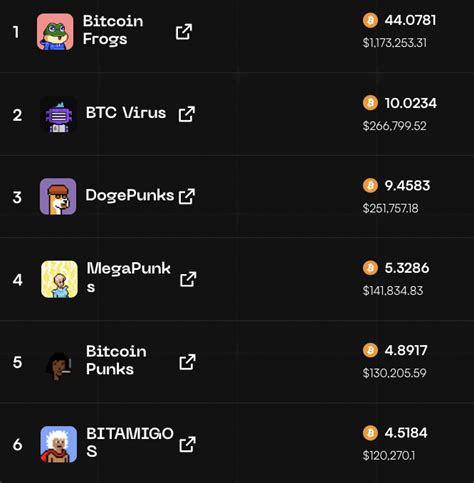The image size is (474, 483).
Task: Select the Bitcoin Frogs collection name
Action: pos(113,30)
